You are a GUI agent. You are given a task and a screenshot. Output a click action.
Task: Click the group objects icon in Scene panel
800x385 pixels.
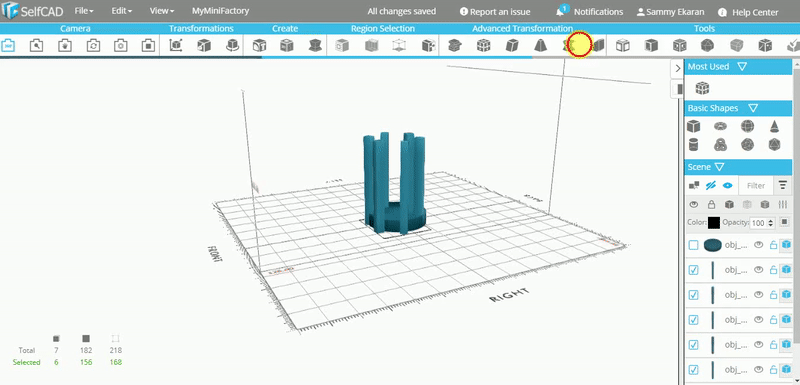point(694,186)
